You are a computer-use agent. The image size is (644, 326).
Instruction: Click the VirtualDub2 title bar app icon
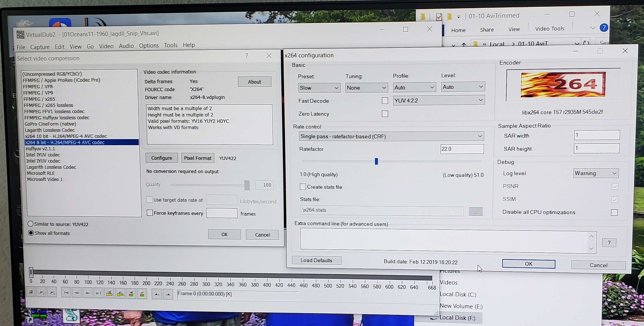click(20, 34)
